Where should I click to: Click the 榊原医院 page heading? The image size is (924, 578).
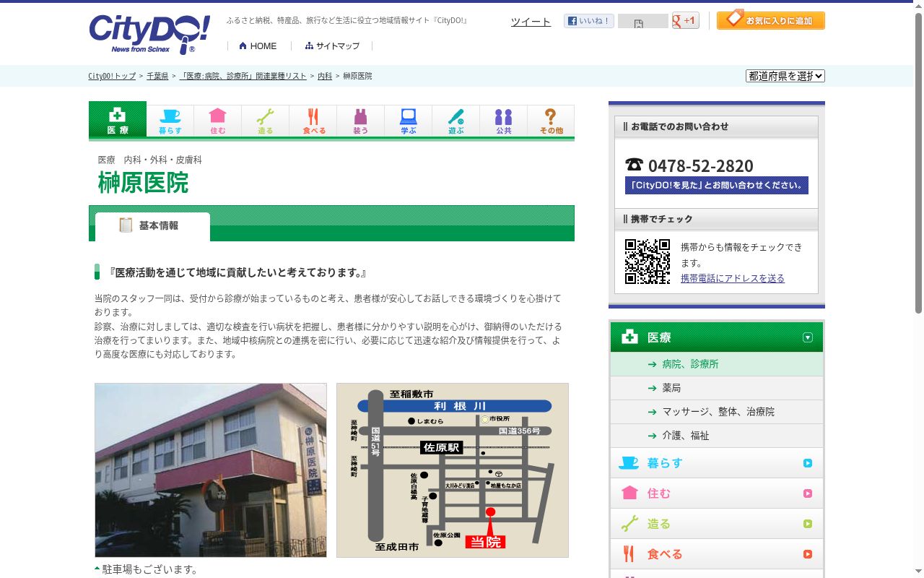(143, 183)
